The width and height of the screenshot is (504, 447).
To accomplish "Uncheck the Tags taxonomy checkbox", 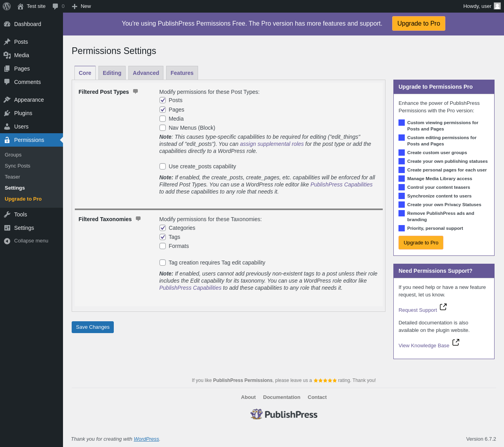I will (x=163, y=237).
